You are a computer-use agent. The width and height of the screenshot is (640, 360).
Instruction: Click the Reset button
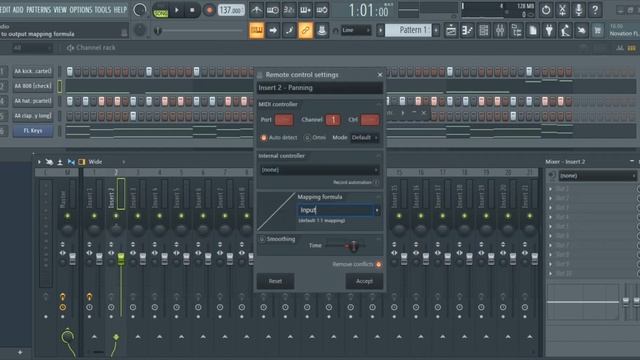[x=275, y=281]
